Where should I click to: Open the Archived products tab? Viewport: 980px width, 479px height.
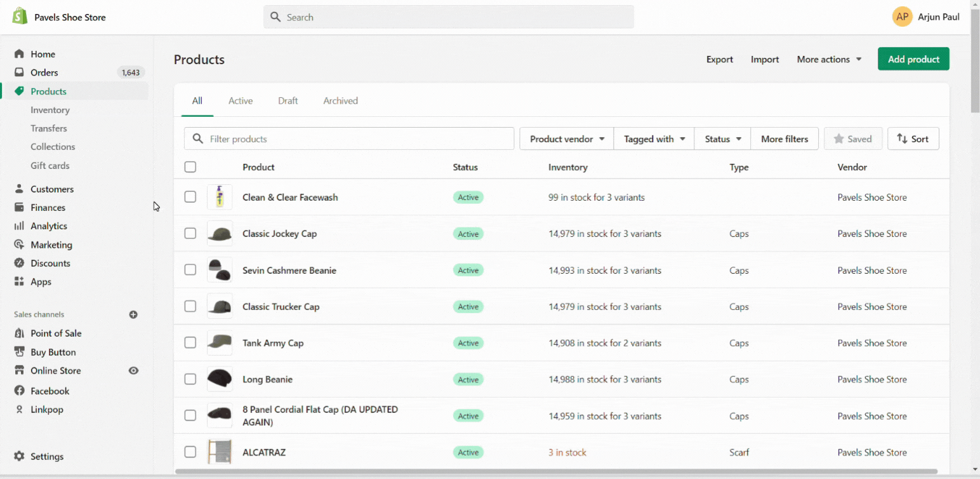[340, 100]
